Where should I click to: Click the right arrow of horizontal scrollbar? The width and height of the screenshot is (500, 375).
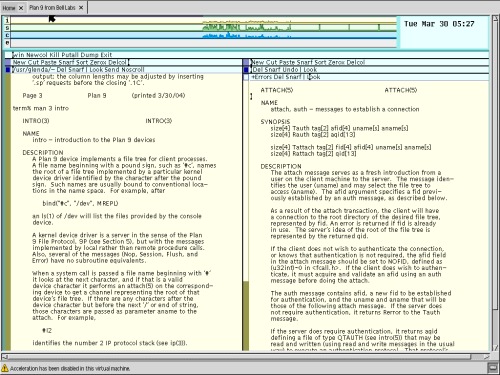pyautogui.click(x=486, y=357)
